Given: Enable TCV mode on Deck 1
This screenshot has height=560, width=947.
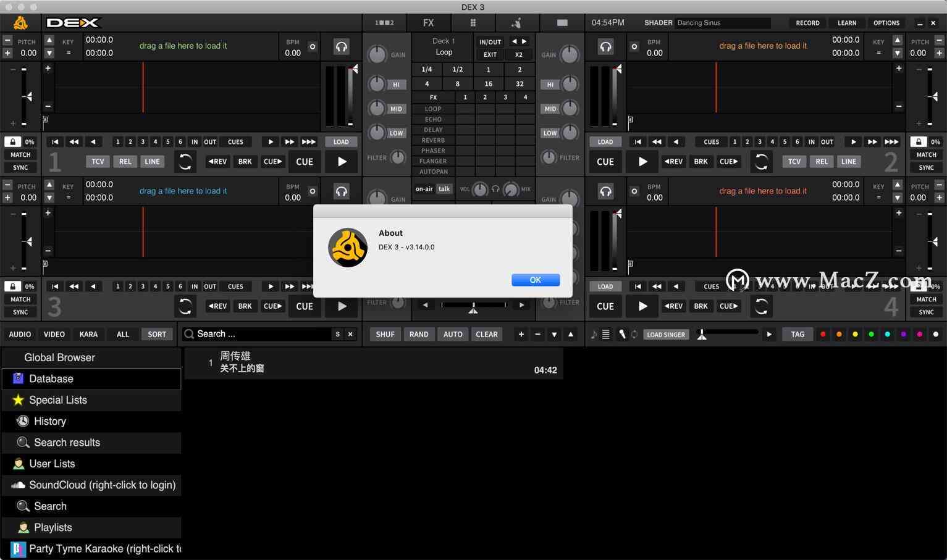Looking at the screenshot, I should pos(98,162).
